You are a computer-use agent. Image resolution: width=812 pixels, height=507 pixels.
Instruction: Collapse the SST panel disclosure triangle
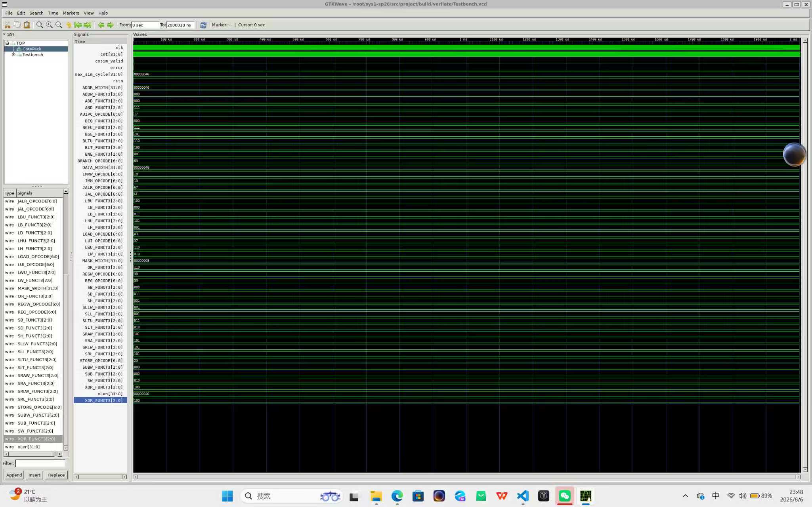pos(4,34)
